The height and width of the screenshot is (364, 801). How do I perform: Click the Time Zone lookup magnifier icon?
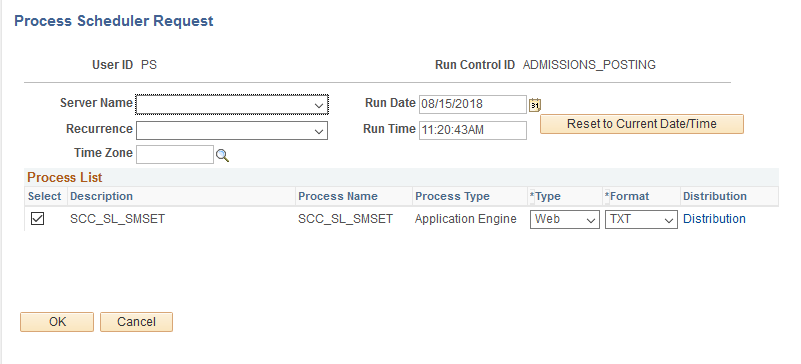point(222,156)
